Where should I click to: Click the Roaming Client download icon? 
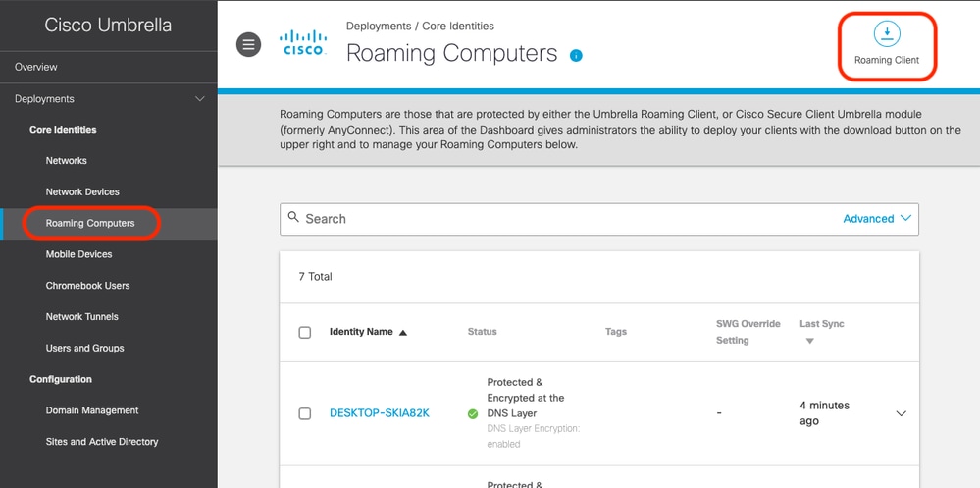click(886, 33)
